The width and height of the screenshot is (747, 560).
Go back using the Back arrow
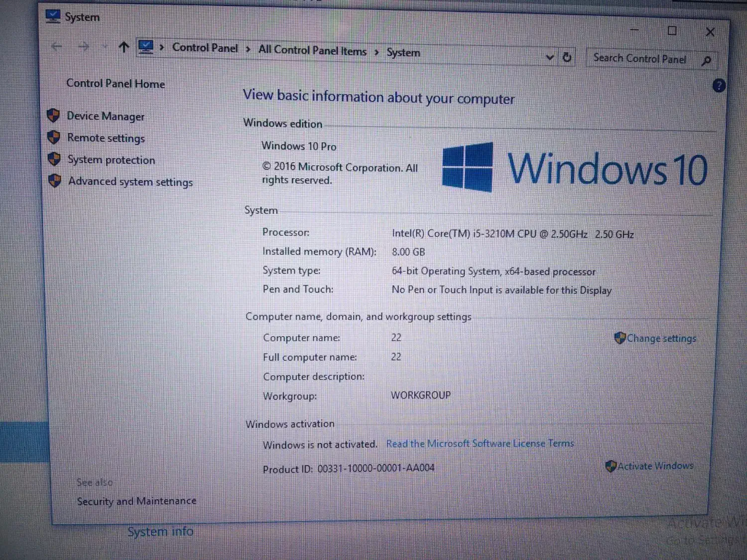[x=57, y=47]
